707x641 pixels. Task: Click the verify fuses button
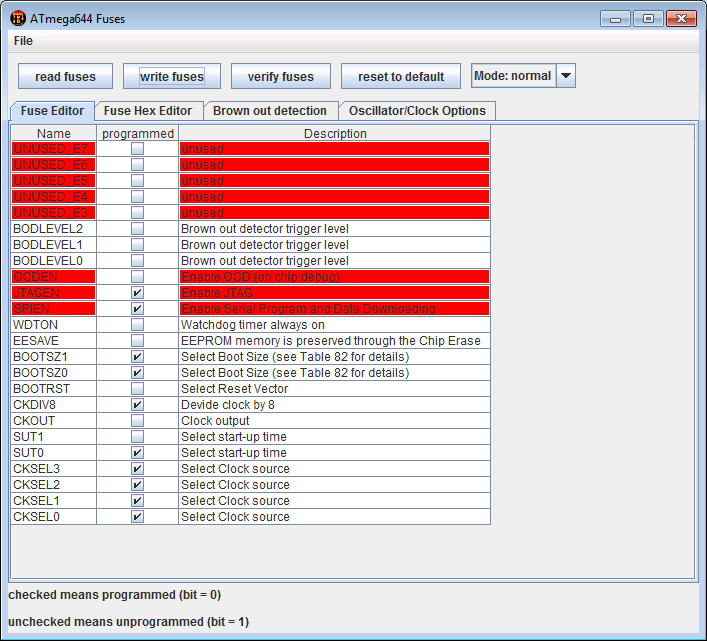coord(280,76)
